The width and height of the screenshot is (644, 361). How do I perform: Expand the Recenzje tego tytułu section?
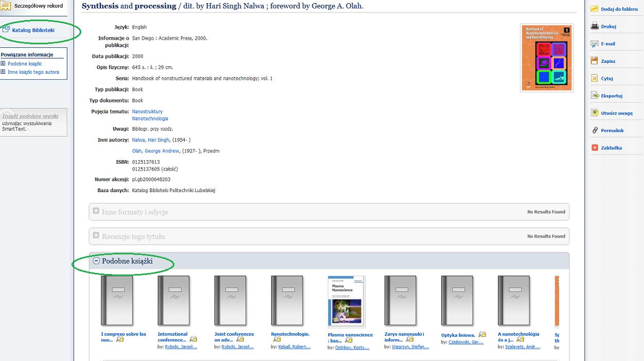click(x=96, y=235)
